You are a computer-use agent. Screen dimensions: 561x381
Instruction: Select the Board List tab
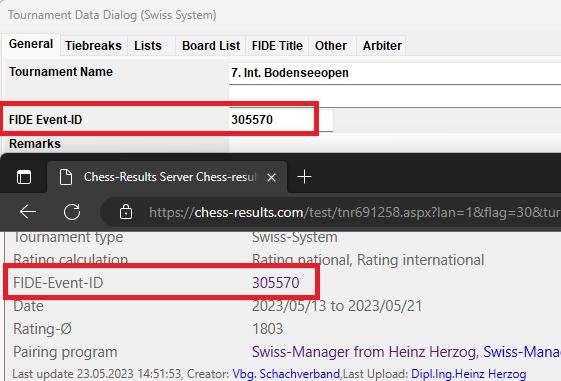(x=211, y=46)
